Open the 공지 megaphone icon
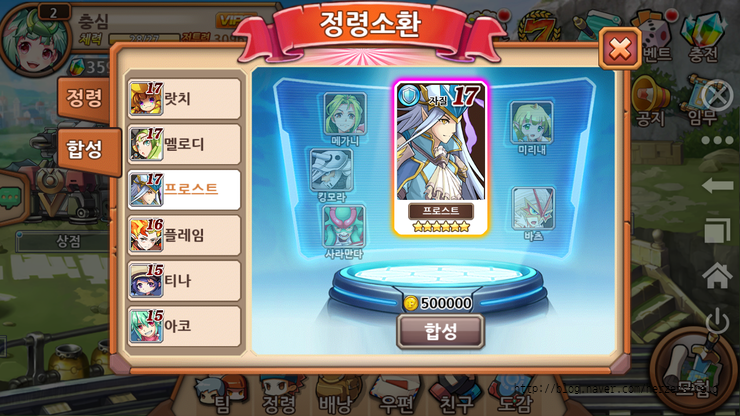The height and width of the screenshot is (416, 740). [650, 101]
